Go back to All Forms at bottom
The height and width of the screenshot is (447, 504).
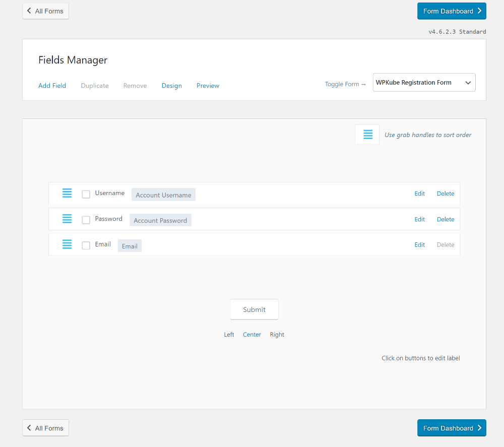point(46,428)
